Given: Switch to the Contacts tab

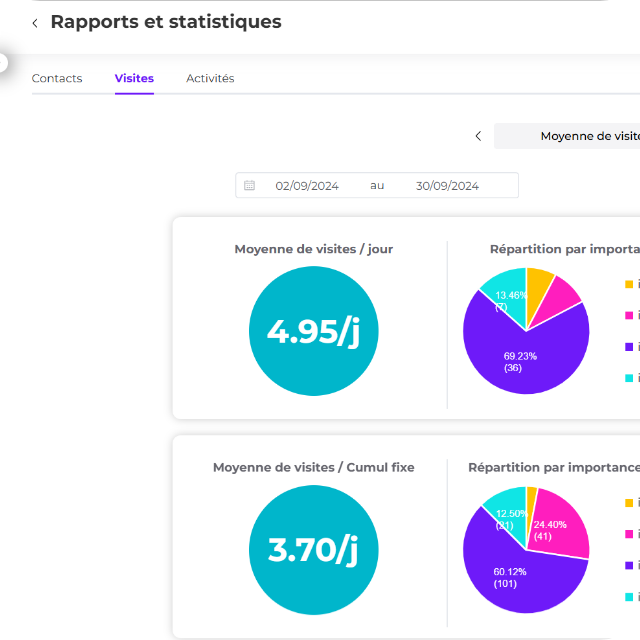Looking at the screenshot, I should (x=57, y=78).
